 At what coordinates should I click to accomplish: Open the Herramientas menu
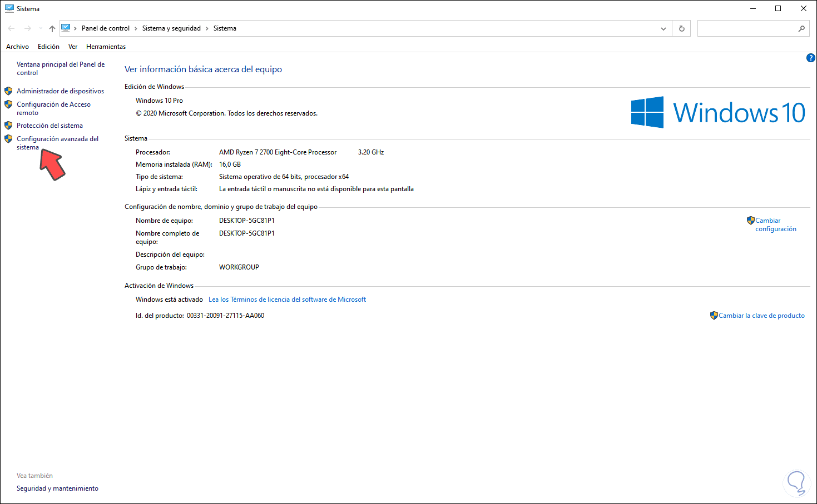[x=106, y=47]
